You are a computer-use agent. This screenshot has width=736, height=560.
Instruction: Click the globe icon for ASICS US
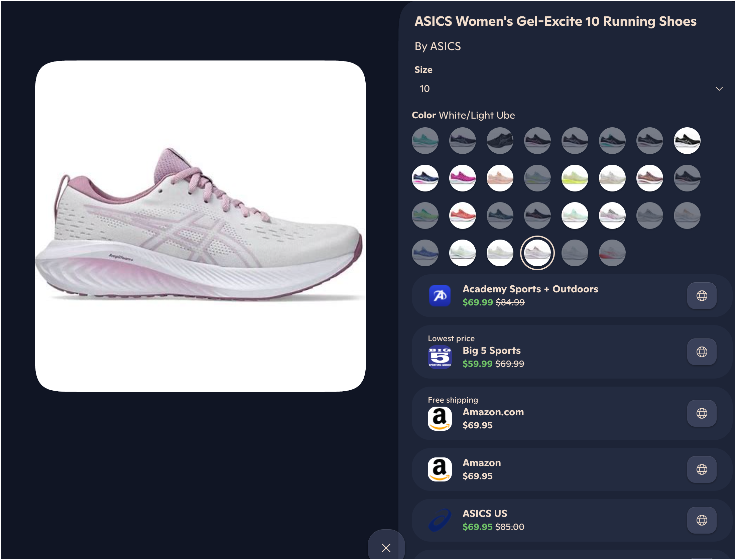tap(702, 520)
